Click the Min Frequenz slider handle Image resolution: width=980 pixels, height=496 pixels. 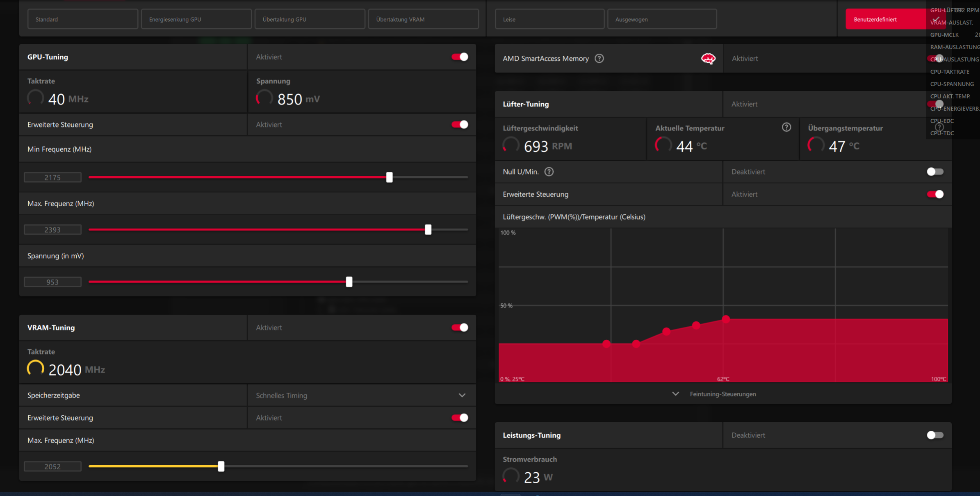pos(389,177)
